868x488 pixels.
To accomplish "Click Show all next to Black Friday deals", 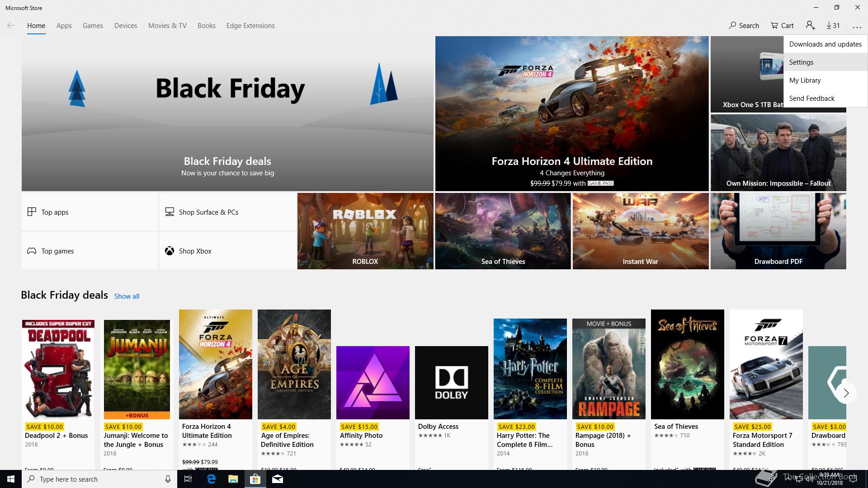I will [x=127, y=296].
